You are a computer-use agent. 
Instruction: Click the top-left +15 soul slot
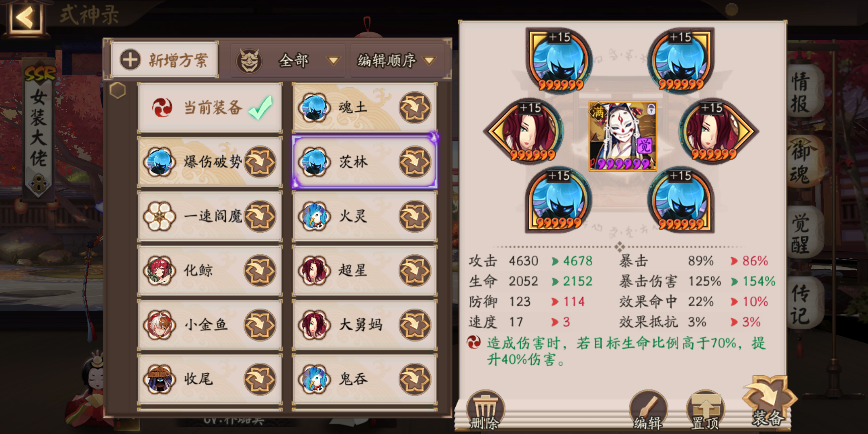tap(560, 61)
